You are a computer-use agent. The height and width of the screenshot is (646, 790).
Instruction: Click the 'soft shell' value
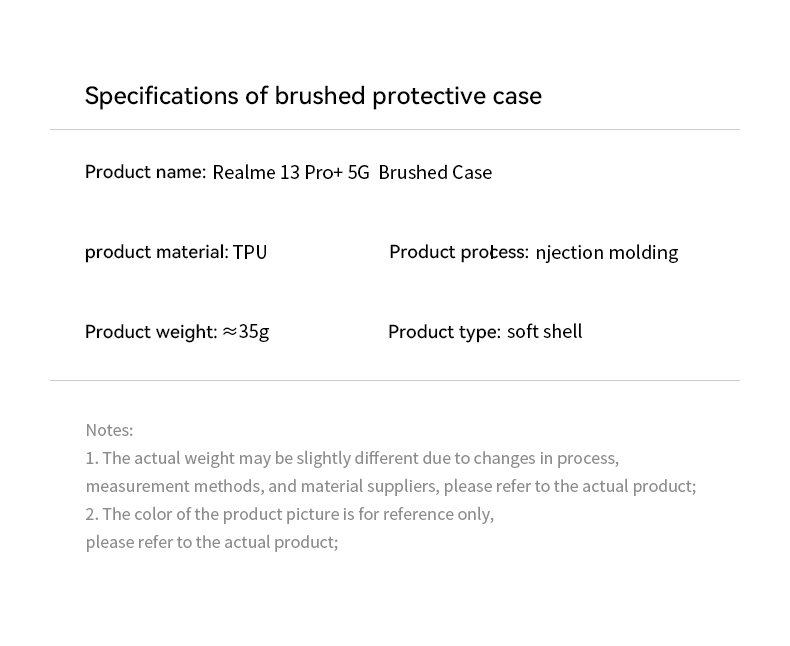click(545, 332)
